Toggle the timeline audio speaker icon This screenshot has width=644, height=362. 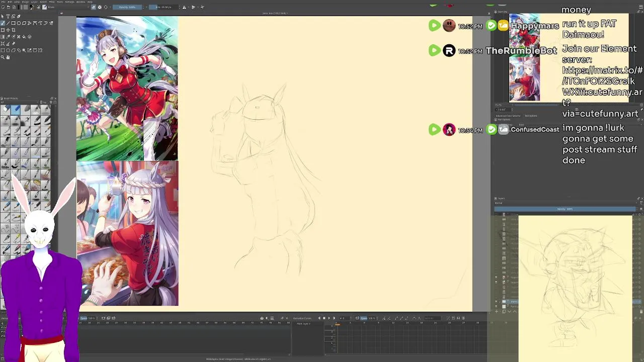click(x=267, y=318)
